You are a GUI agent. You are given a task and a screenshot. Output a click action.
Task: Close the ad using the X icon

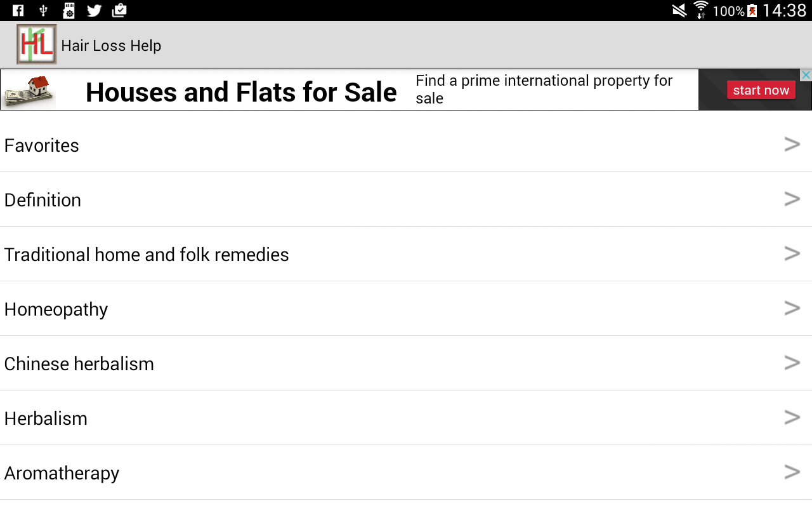[x=806, y=75]
